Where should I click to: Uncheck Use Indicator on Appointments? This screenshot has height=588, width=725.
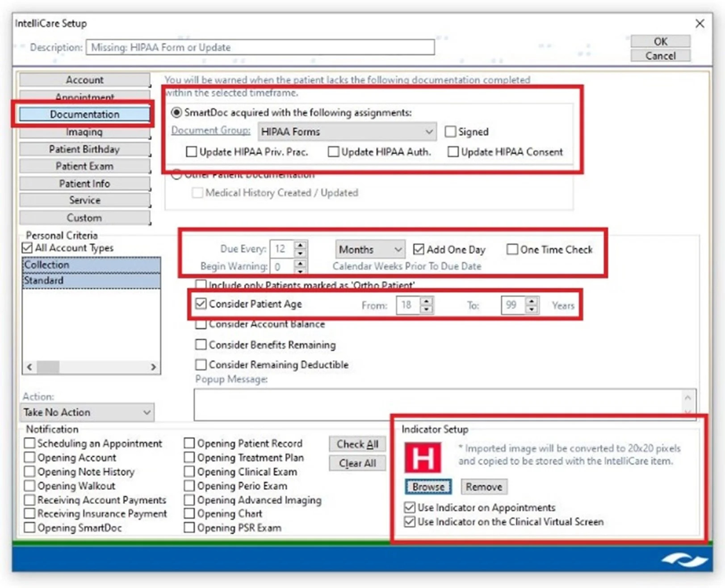[x=409, y=508]
